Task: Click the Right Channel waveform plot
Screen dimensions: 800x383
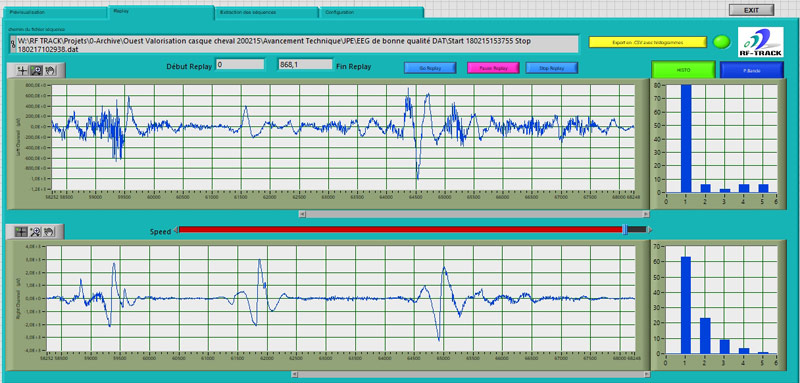Action: point(341,298)
